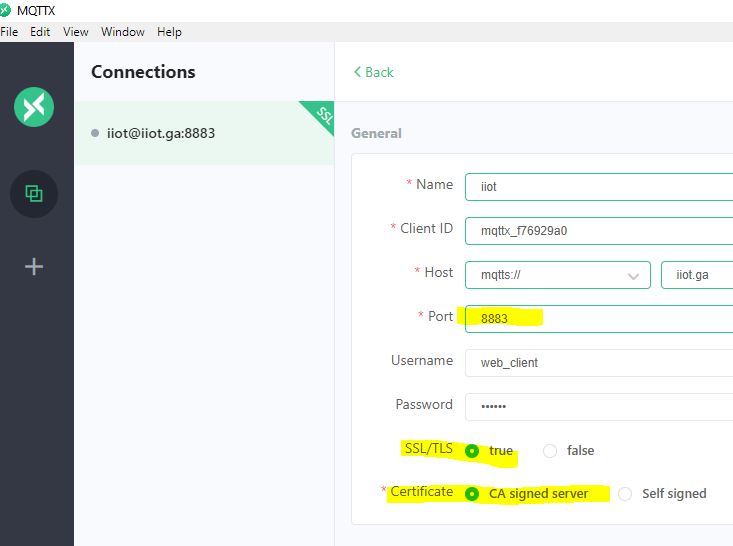This screenshot has height=546, width=733.
Task: Open the Window menu
Action: click(122, 32)
